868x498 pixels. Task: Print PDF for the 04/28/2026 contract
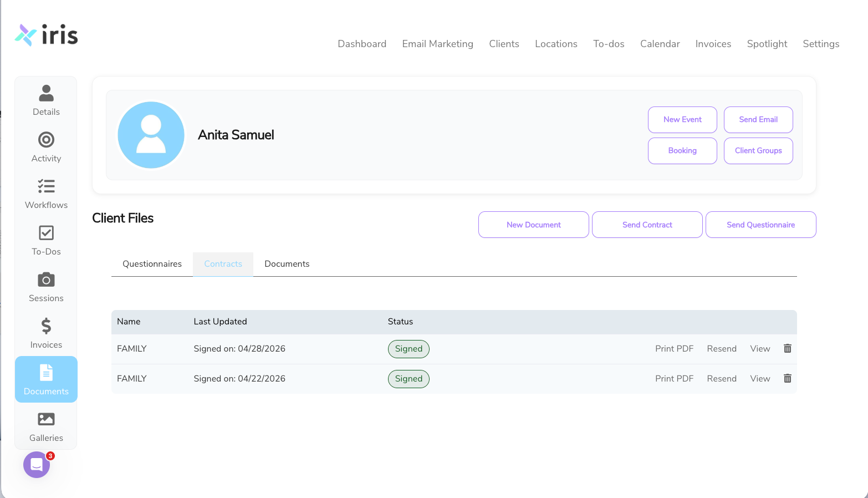(674, 348)
